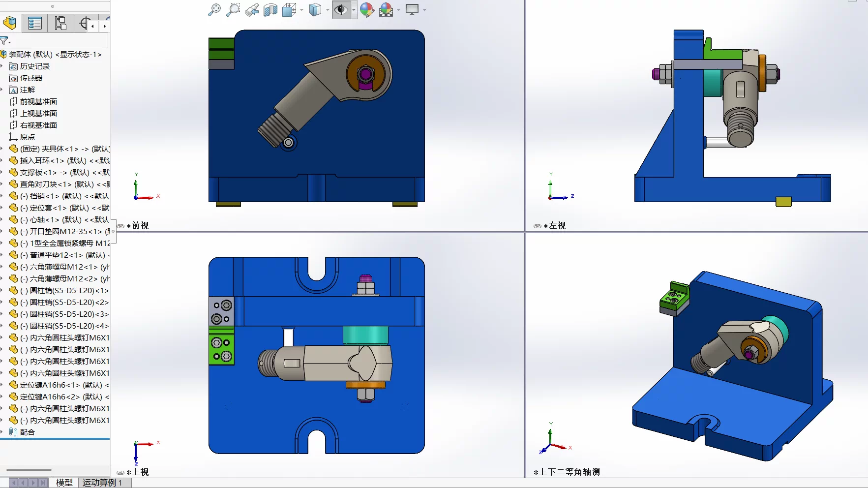
Task: Toggle the Hide/Show Items eye button
Action: tap(341, 10)
